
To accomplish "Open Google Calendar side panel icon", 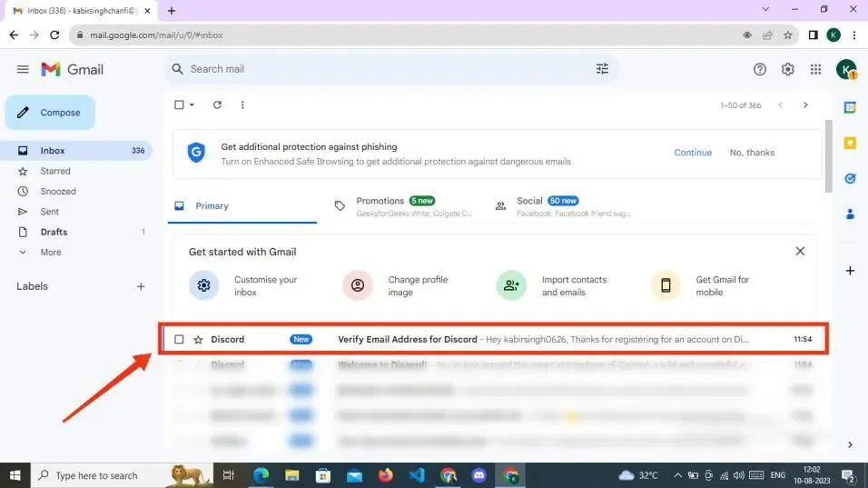I will [x=850, y=107].
